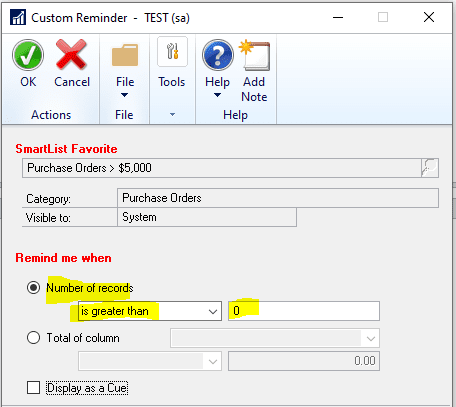Click the Cancel button label
456x407 pixels.
[x=72, y=82]
